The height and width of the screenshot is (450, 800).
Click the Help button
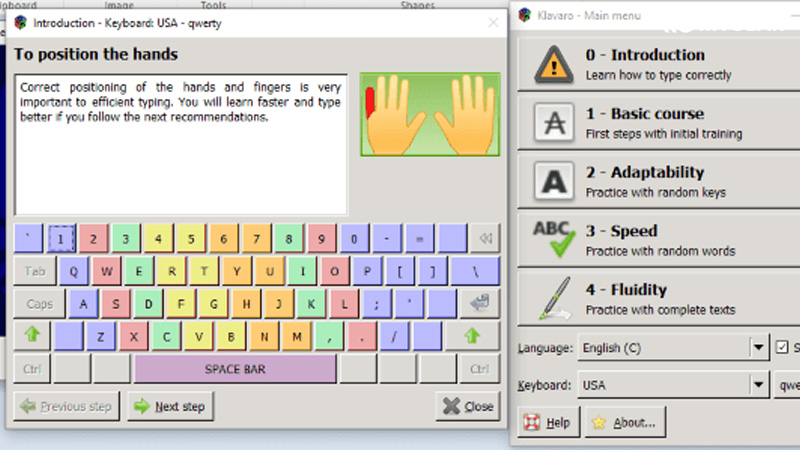coord(548,423)
